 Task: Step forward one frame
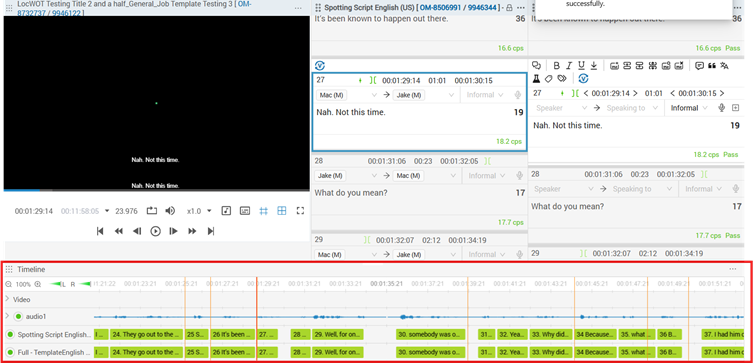click(x=173, y=231)
